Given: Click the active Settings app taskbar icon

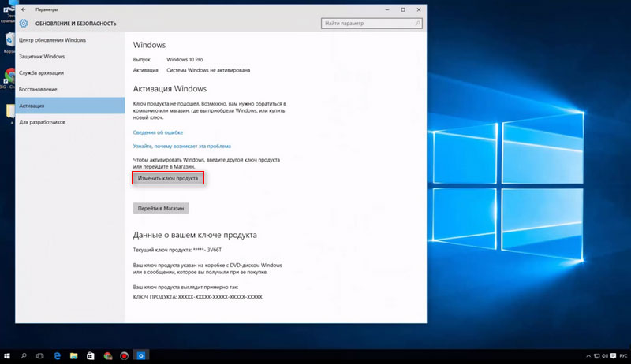Looking at the screenshot, I should [x=141, y=356].
